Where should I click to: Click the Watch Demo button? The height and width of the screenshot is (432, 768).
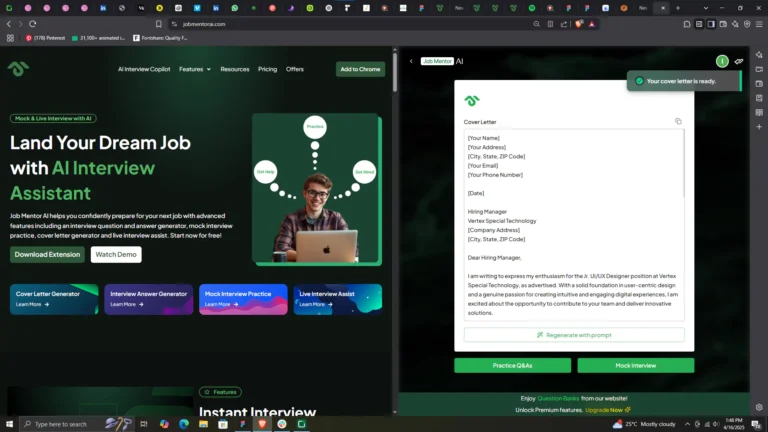tap(116, 255)
